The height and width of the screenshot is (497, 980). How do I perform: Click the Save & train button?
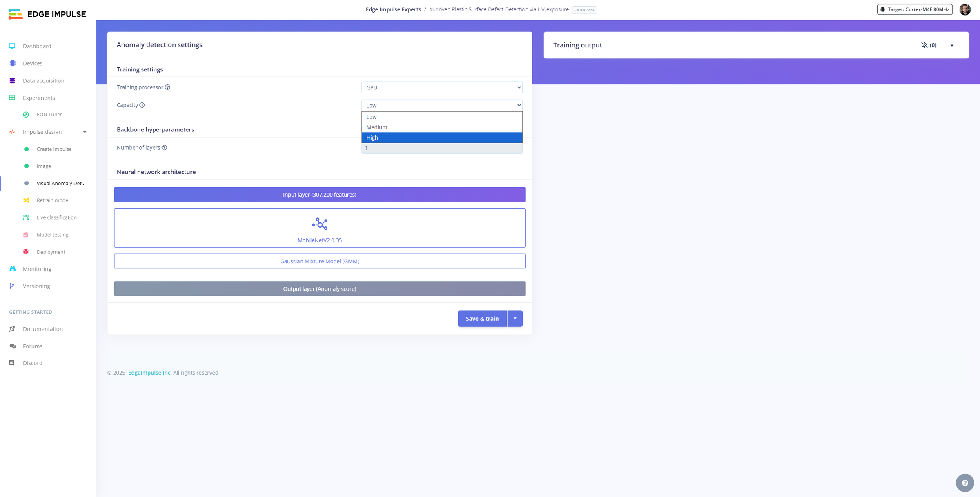tap(482, 319)
